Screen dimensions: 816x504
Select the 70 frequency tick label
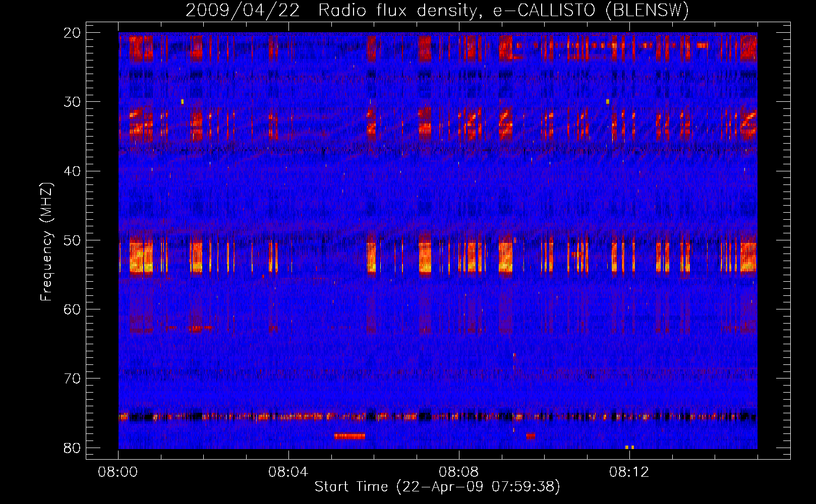coord(72,379)
